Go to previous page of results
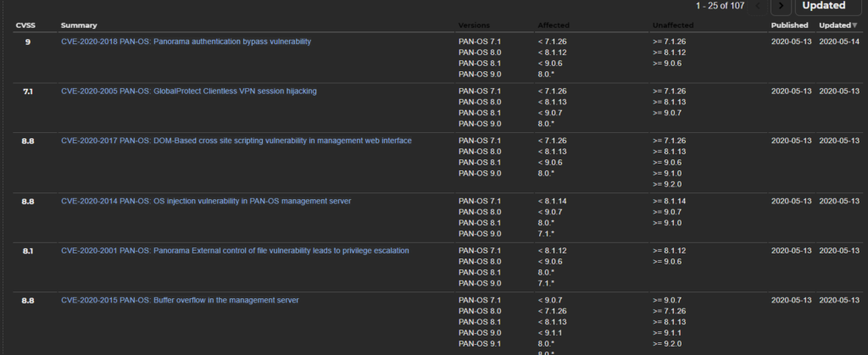 tap(758, 6)
